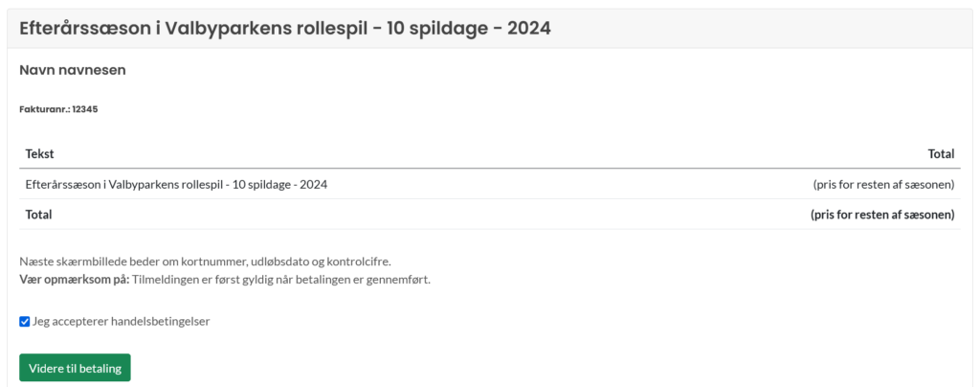Select the 'Navn navnesen' name heading
The image size is (980, 387).
coord(73,70)
